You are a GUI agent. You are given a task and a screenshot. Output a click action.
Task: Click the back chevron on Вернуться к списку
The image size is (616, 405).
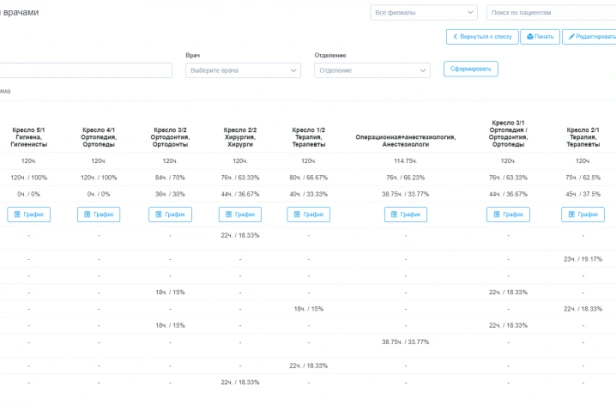point(457,37)
